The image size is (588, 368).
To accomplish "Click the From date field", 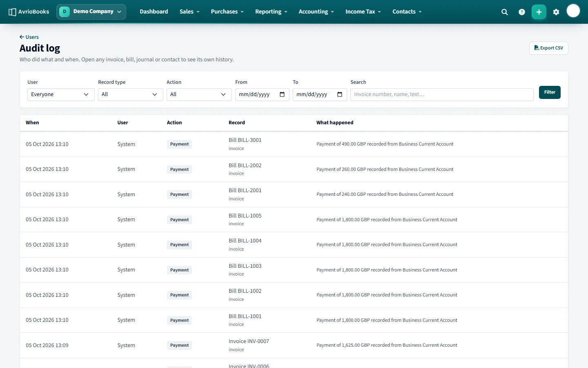I will coord(262,94).
